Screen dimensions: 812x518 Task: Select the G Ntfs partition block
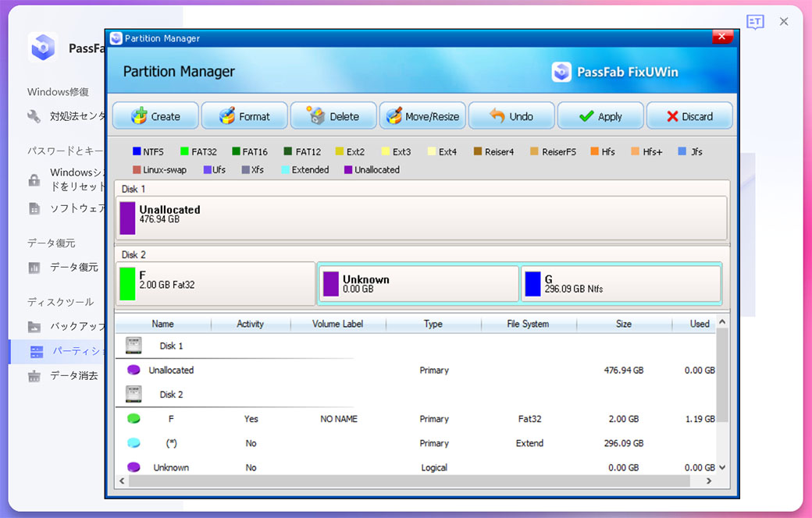pos(621,283)
